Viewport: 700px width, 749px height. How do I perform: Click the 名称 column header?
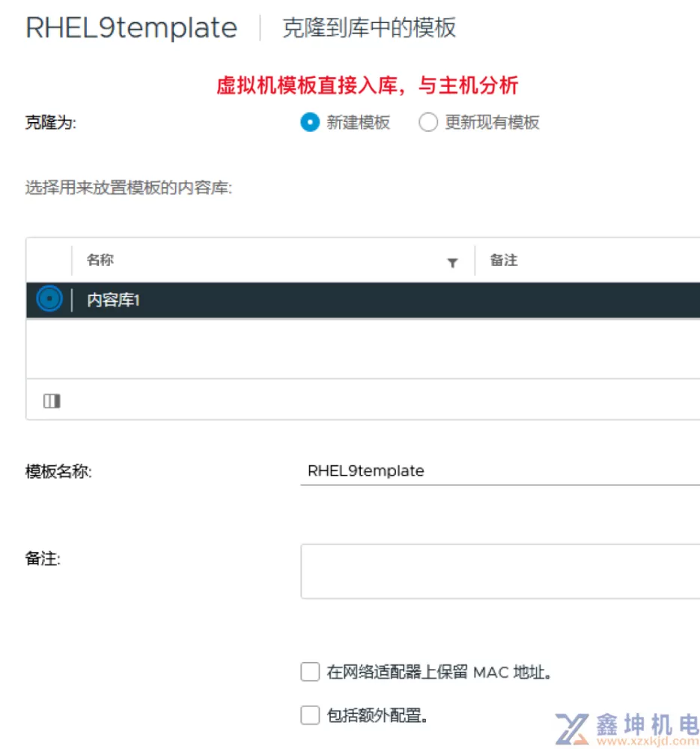click(x=100, y=260)
